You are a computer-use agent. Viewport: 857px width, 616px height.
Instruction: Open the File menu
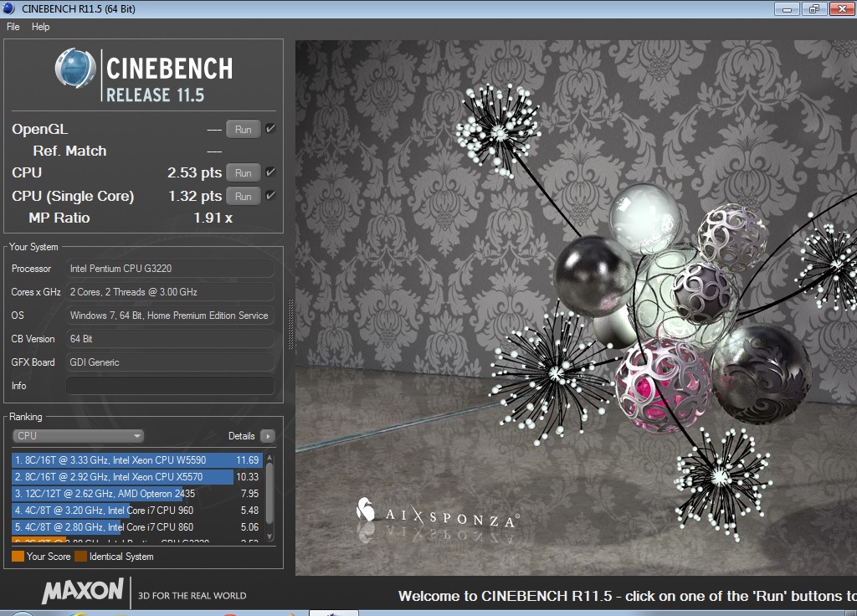13,27
